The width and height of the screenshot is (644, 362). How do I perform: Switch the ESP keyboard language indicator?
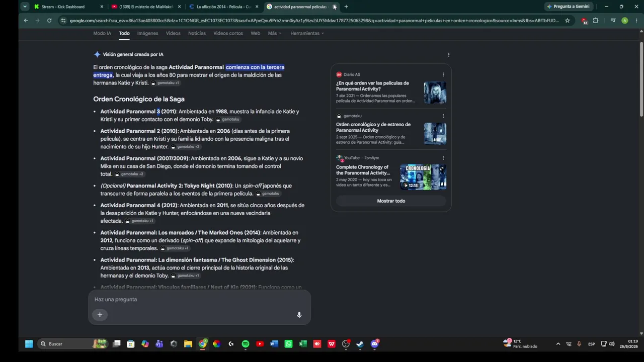pos(592,344)
